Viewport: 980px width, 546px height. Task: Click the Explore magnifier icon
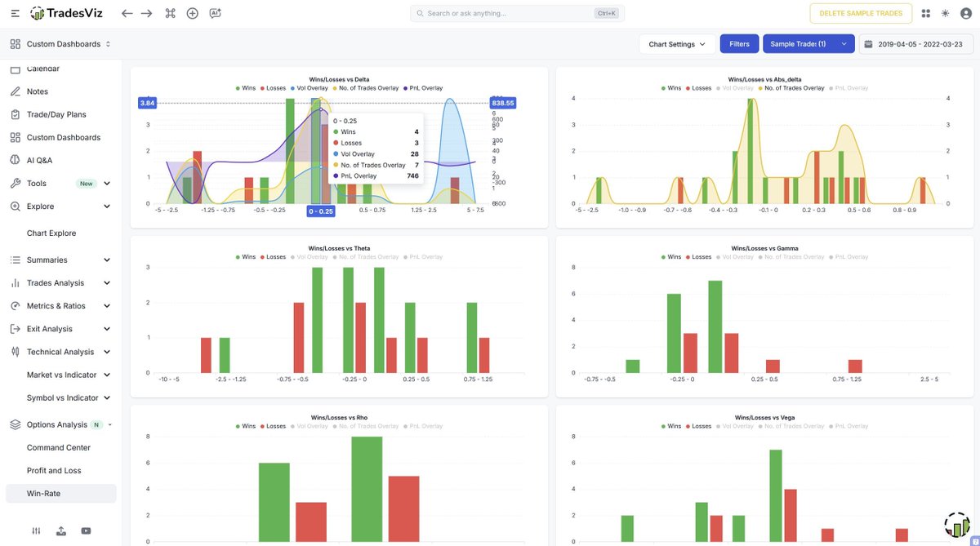coord(15,206)
